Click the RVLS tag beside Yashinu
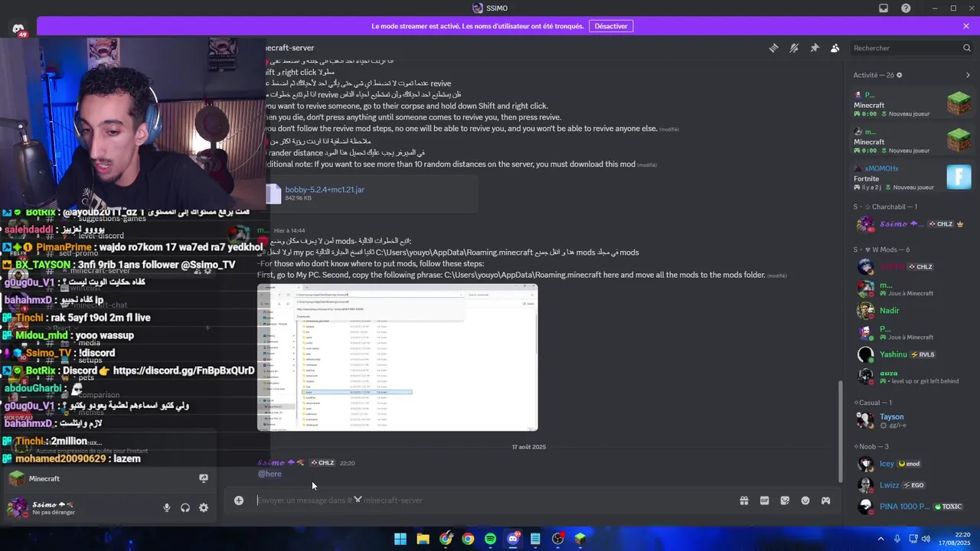This screenshot has width=980, height=551. 923,354
